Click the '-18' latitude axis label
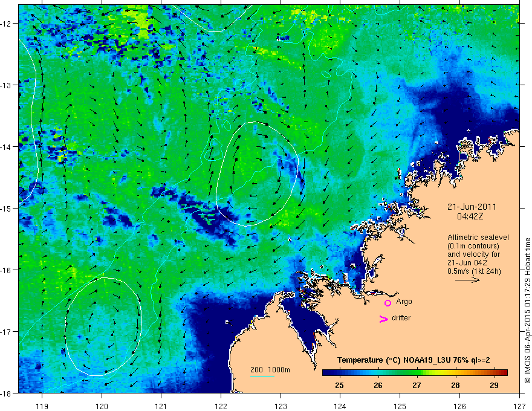The image size is (532, 411). point(6,393)
